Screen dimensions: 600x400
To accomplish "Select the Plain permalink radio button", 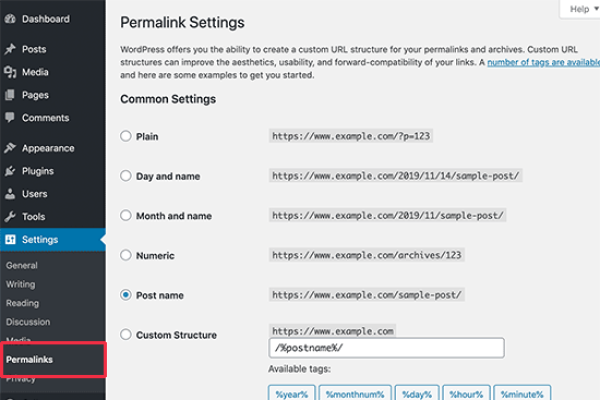I will 126,136.
